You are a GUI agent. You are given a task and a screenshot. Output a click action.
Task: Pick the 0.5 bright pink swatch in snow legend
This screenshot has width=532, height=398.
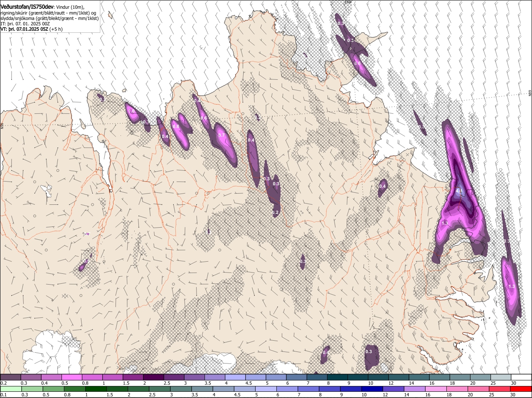(71, 377)
